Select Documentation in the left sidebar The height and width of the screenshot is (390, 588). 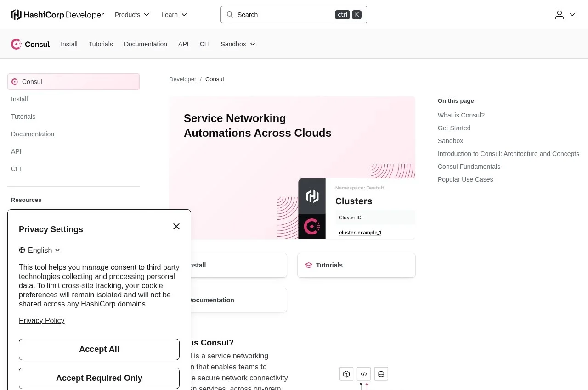pyautogui.click(x=73, y=134)
